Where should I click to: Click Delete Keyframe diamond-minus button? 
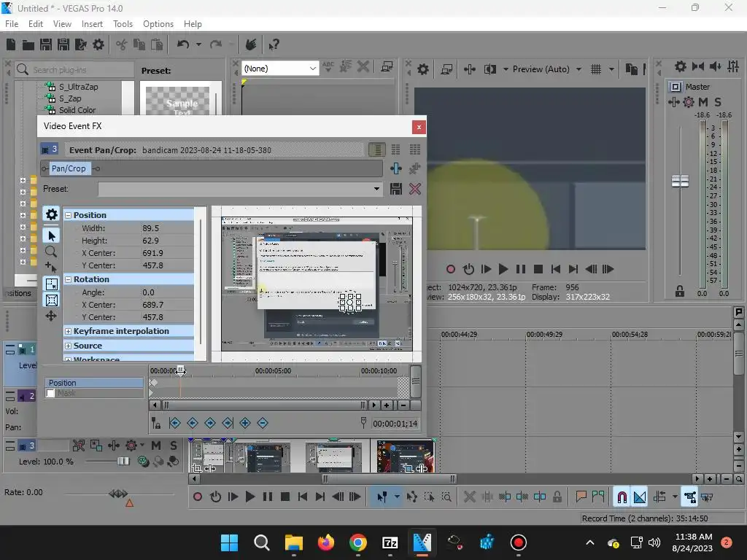click(263, 423)
